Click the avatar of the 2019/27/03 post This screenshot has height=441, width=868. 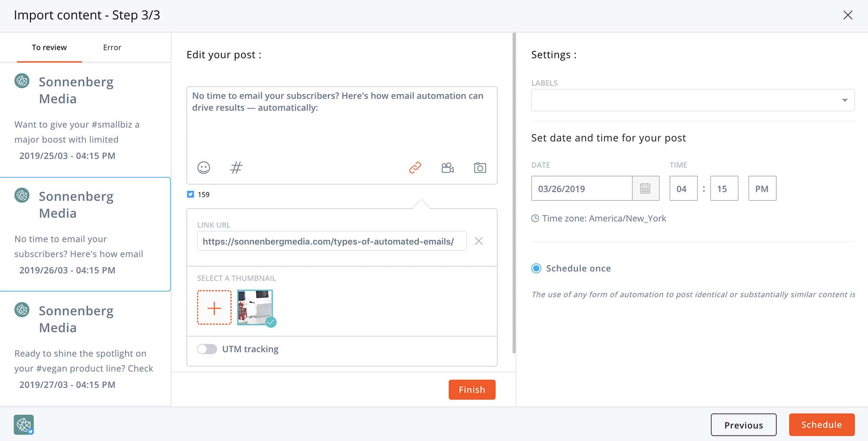(x=22, y=310)
